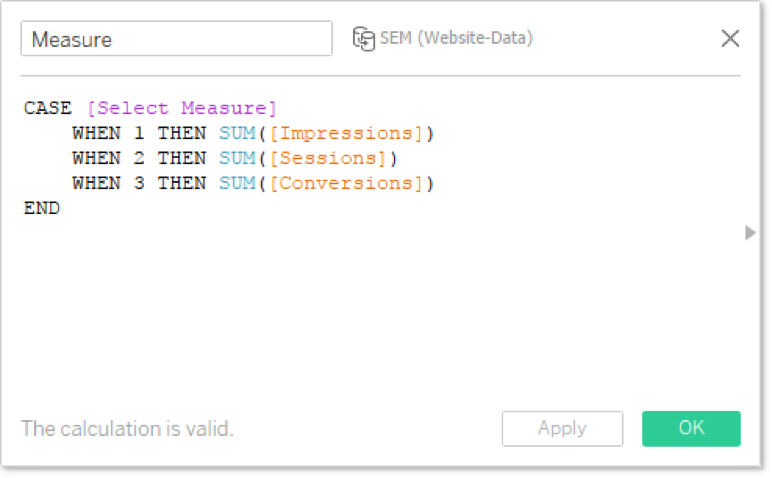The image size is (772, 478).
Task: Click the calculation name field containing Measure
Action: (x=176, y=39)
